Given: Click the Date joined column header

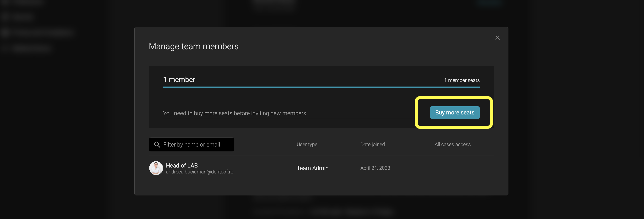Looking at the screenshot, I should point(372,144).
